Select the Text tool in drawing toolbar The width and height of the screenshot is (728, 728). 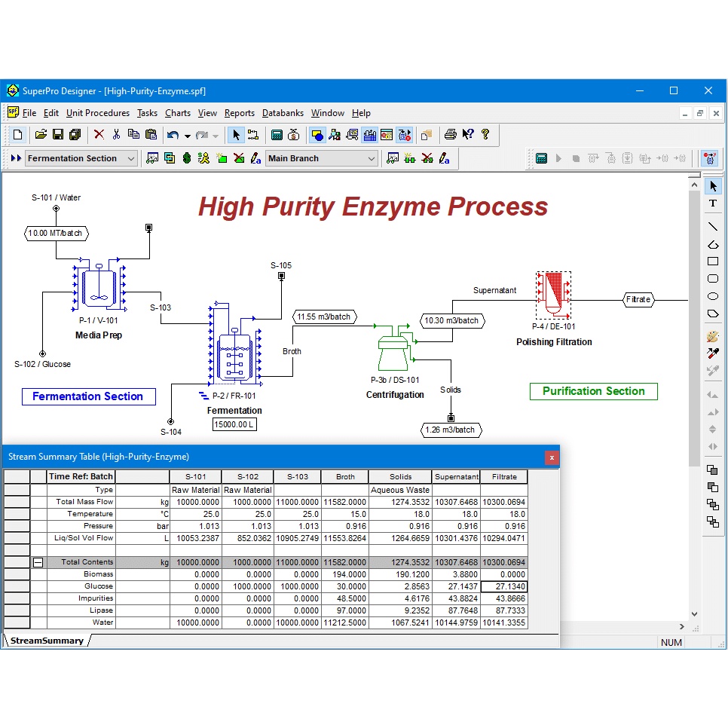(713, 203)
